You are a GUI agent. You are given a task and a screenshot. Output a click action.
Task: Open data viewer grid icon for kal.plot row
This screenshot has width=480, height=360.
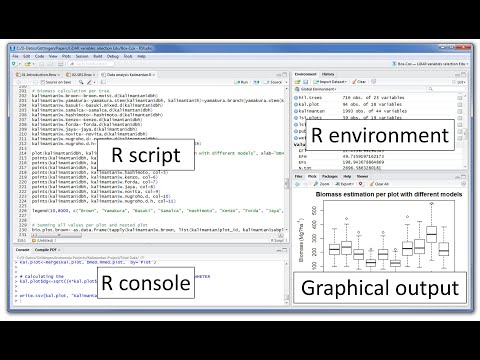coord(460,104)
